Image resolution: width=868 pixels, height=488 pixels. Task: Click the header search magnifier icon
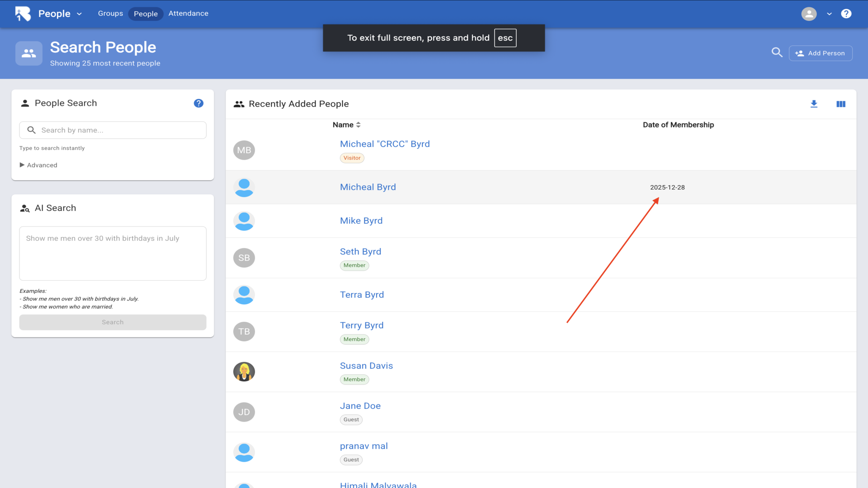777,52
